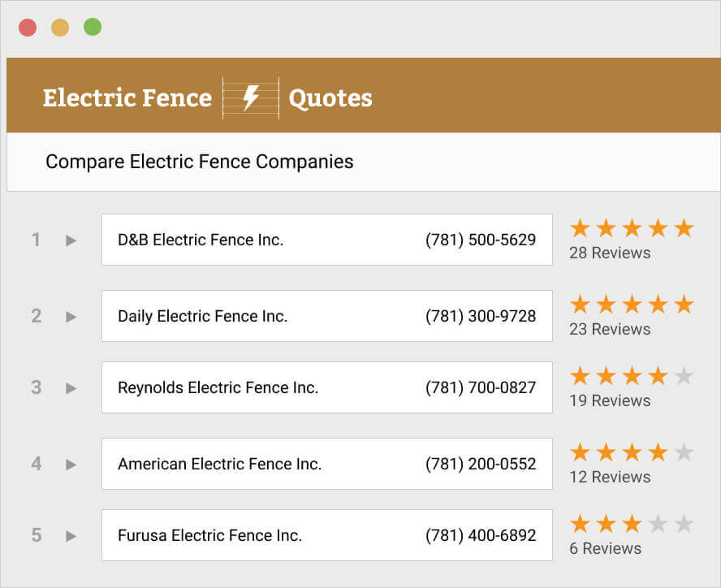Expand the D&B Electric Fence listing

[x=70, y=240]
